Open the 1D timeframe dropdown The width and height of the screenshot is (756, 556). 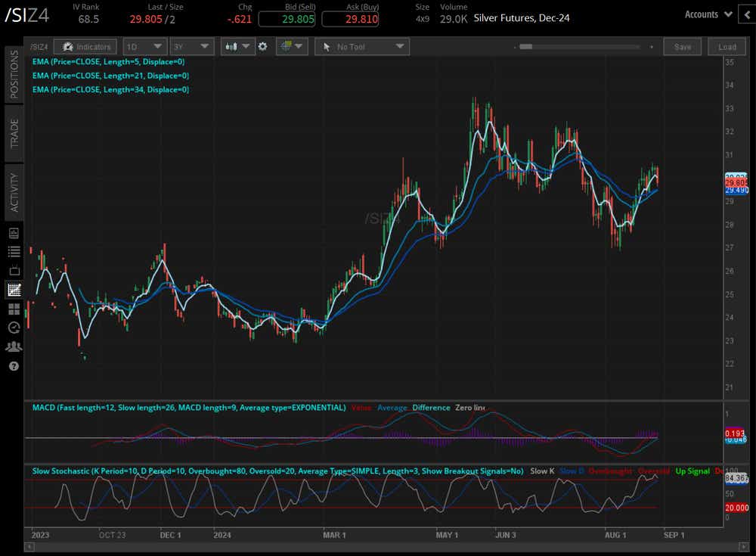point(144,46)
